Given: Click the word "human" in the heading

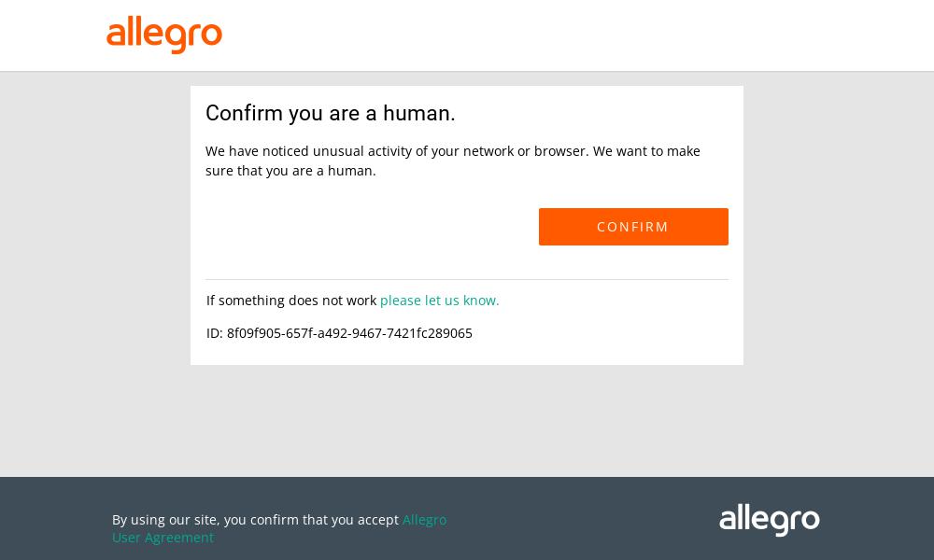Looking at the screenshot, I should click(x=417, y=114).
